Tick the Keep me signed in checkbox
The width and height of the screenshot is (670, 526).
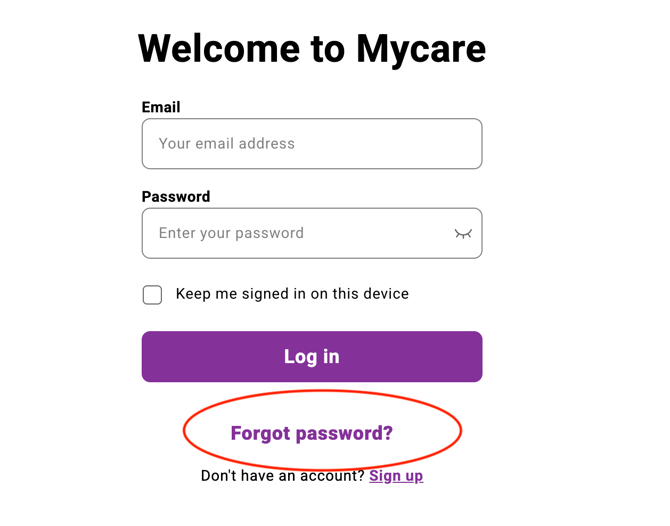click(x=152, y=294)
